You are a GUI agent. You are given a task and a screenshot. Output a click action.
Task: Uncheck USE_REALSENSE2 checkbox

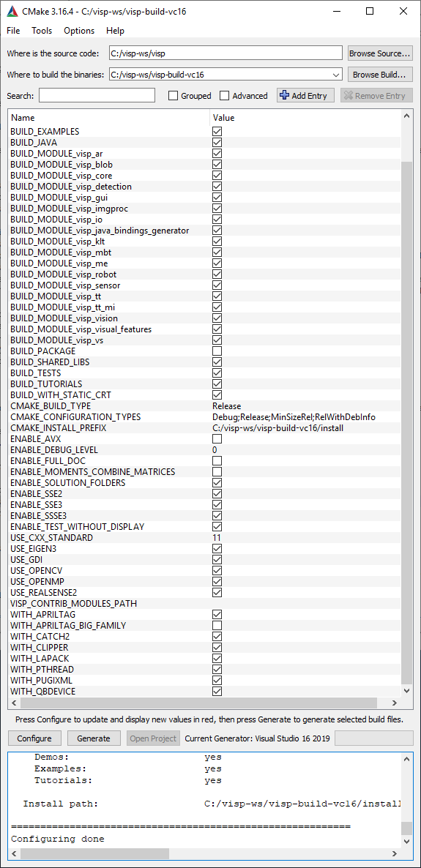pyautogui.click(x=217, y=592)
